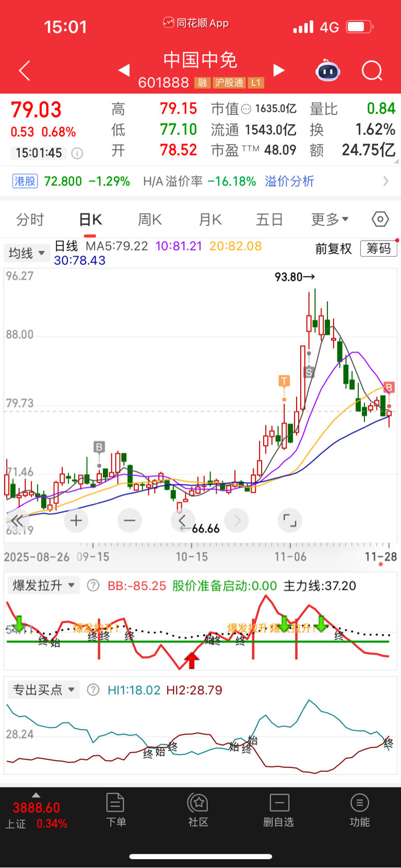Image resolution: width=401 pixels, height=868 pixels.
Task: Open help for 爆发拉升 indicator
Action: (93, 586)
